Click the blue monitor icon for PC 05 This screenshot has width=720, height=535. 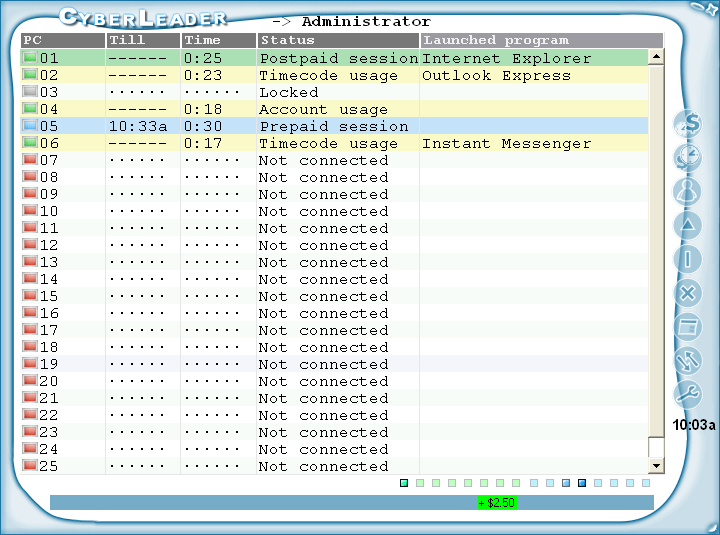[x=30, y=125]
